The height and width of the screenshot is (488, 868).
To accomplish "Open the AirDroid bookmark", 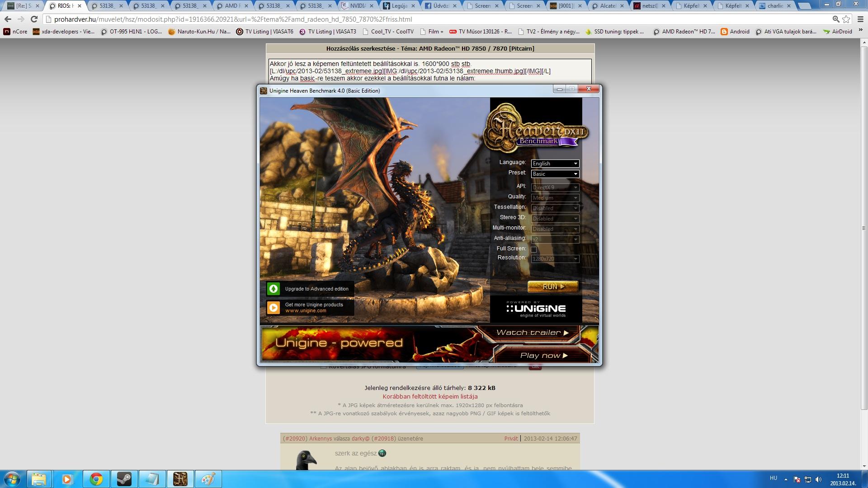I will [838, 32].
